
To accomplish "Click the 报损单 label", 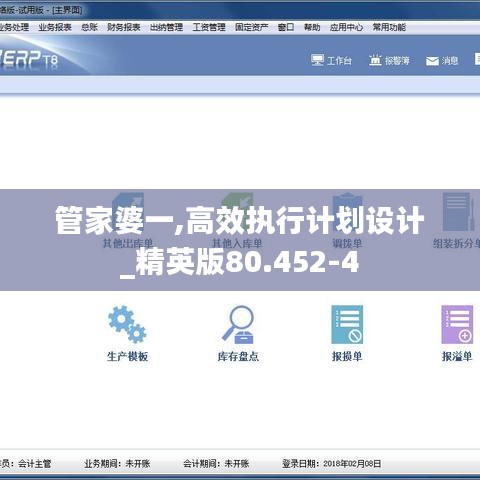I will click(347, 356).
